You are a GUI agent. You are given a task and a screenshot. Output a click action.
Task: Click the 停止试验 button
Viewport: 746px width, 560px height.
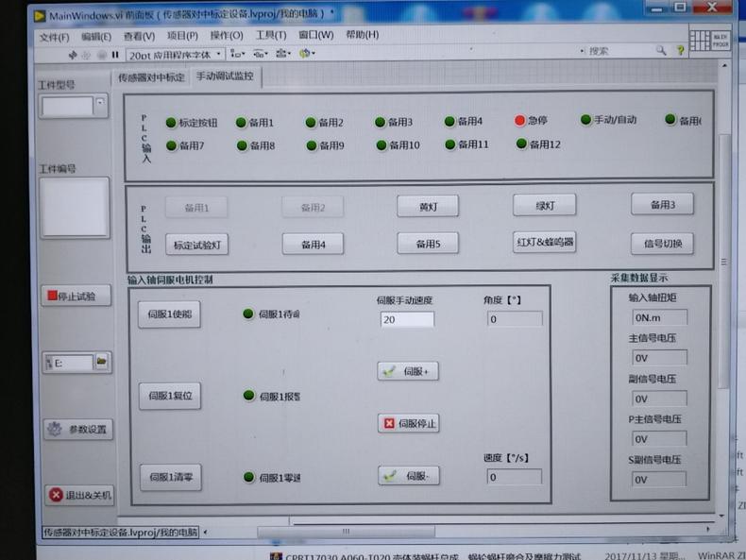(x=76, y=296)
